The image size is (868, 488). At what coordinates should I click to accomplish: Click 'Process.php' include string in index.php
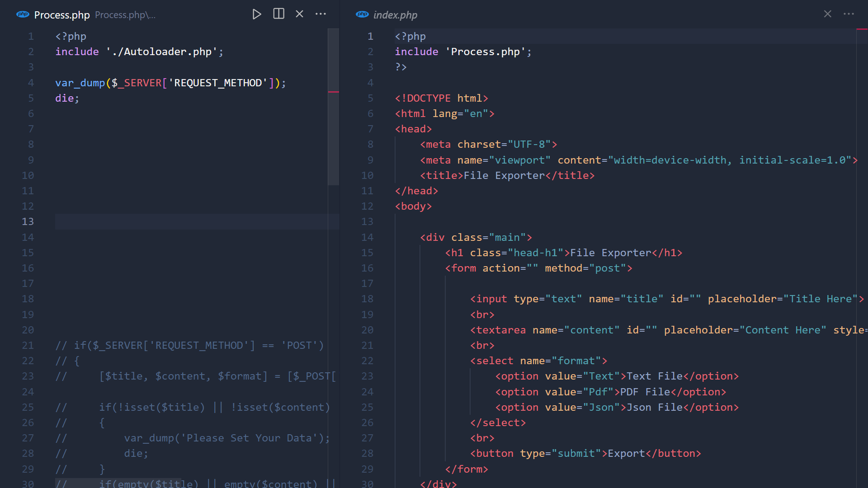pos(486,52)
